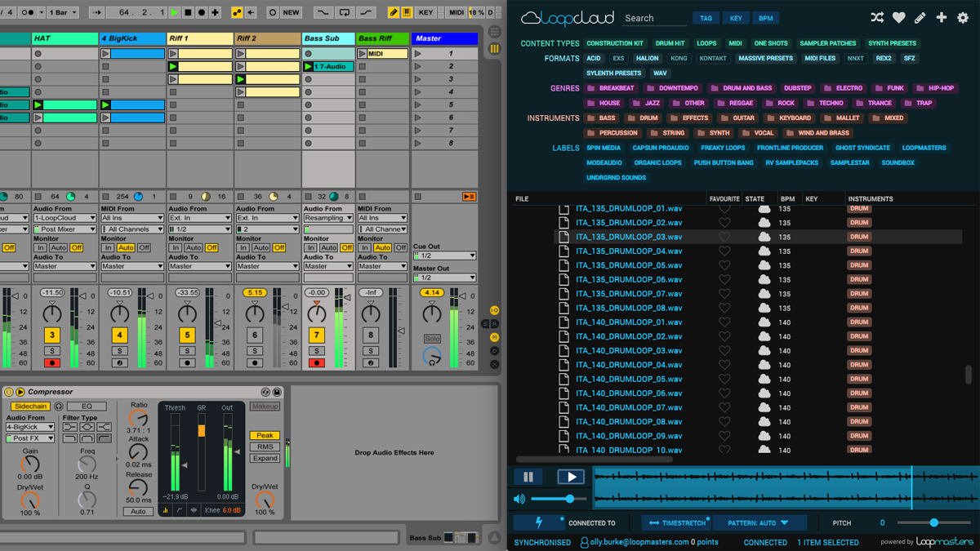
Task: Click the sidechain headphones listen icon
Action: (x=59, y=407)
